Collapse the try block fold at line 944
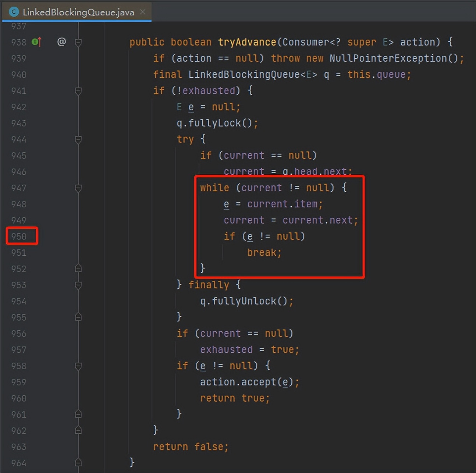The image size is (476, 473). click(78, 139)
